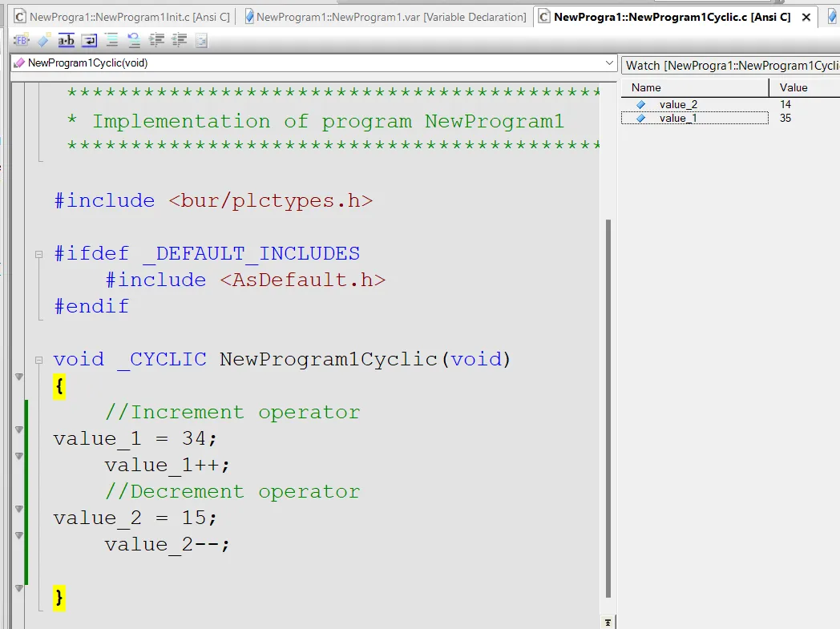
Task: Click the code line value_2--;
Action: point(168,544)
